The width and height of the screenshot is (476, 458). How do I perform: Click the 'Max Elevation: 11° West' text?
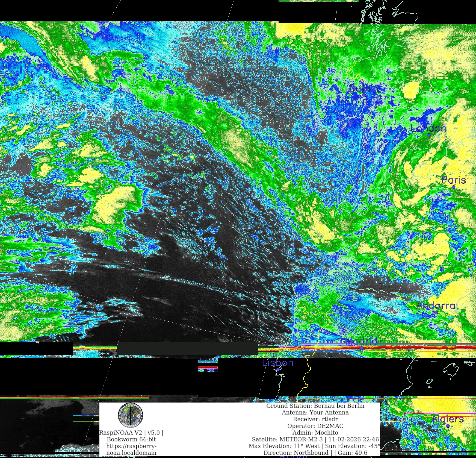coord(284,446)
